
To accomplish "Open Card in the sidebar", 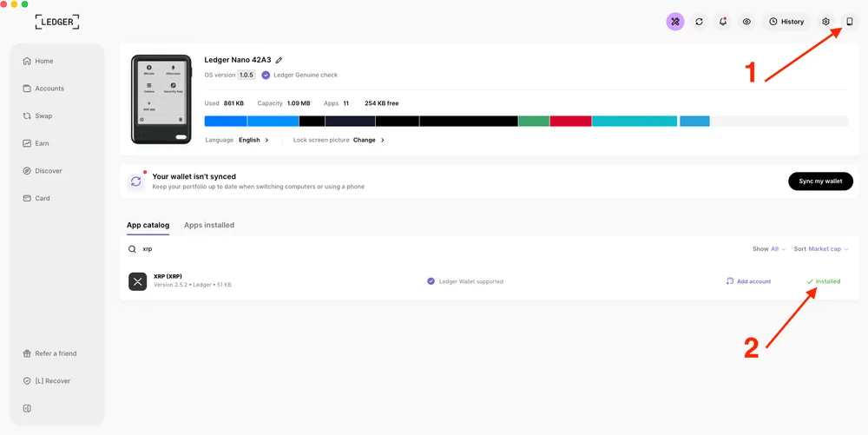I will pyautogui.click(x=36, y=198).
